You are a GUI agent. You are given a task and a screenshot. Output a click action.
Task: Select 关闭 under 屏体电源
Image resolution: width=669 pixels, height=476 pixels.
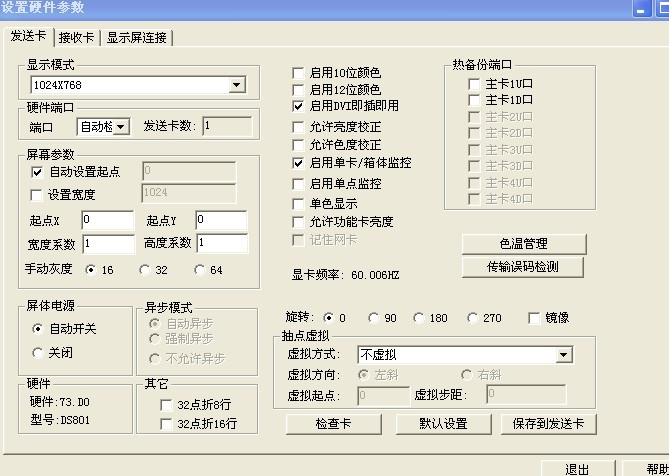(x=39, y=353)
